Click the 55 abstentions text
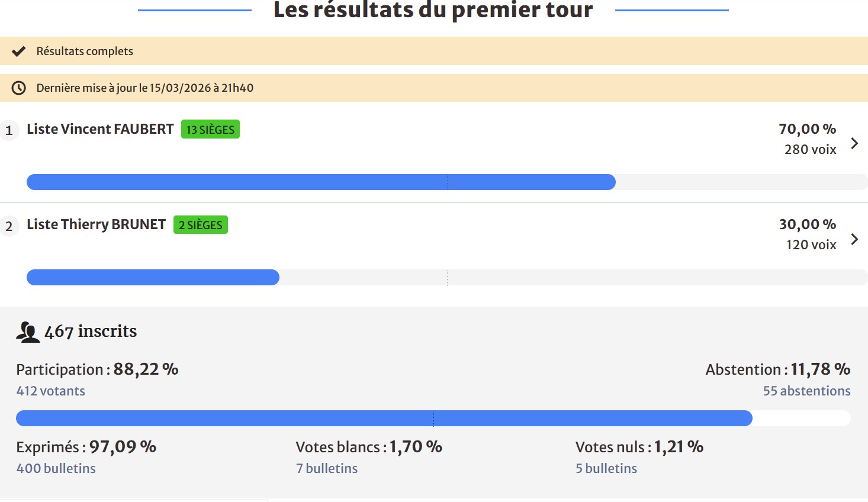The width and height of the screenshot is (868, 502). [806, 391]
